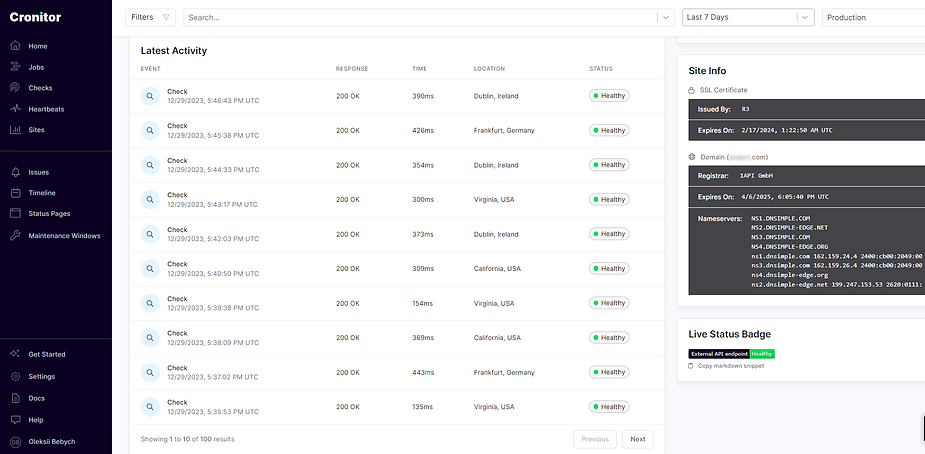Click the 1API GmbH registrar value
The image size is (925, 454).
point(756,176)
